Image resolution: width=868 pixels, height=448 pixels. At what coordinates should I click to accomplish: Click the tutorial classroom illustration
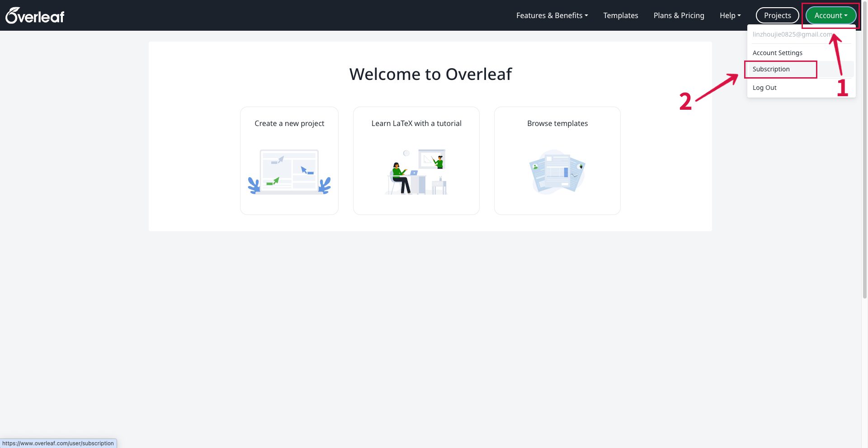pyautogui.click(x=417, y=172)
